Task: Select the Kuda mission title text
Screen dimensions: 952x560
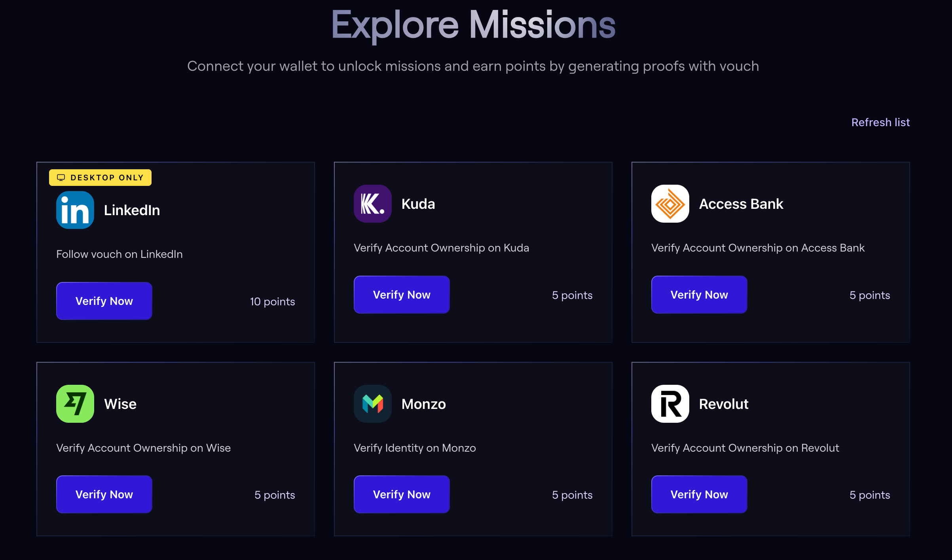Action: point(418,204)
